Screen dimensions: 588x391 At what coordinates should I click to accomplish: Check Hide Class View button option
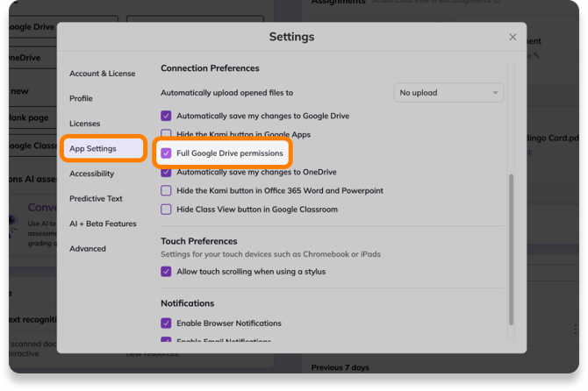click(x=166, y=210)
